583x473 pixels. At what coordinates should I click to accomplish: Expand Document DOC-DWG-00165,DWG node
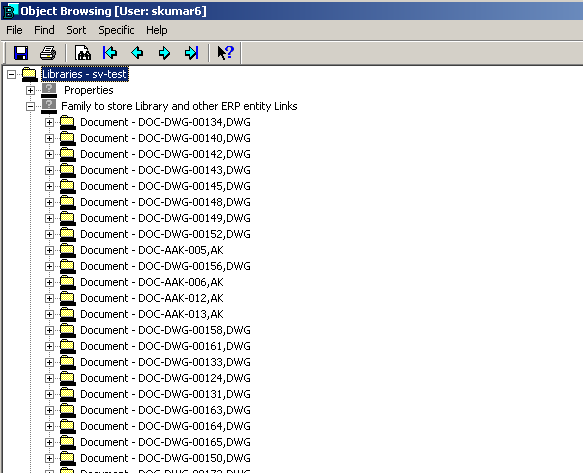point(49,442)
